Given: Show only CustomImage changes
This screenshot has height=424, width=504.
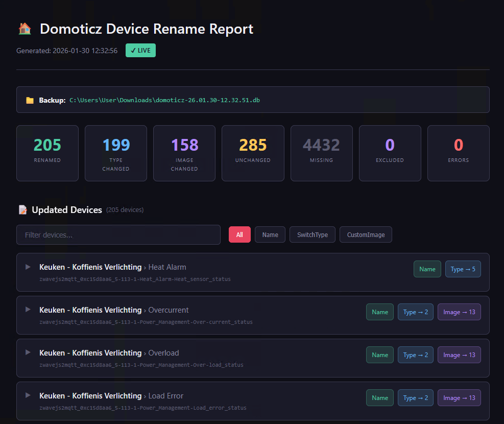Looking at the screenshot, I should (366, 235).
